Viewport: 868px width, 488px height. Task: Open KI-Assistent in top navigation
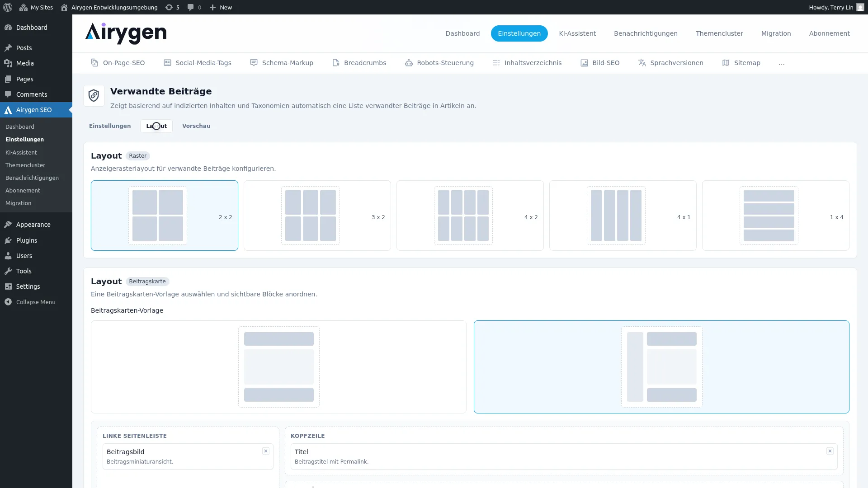tap(577, 33)
